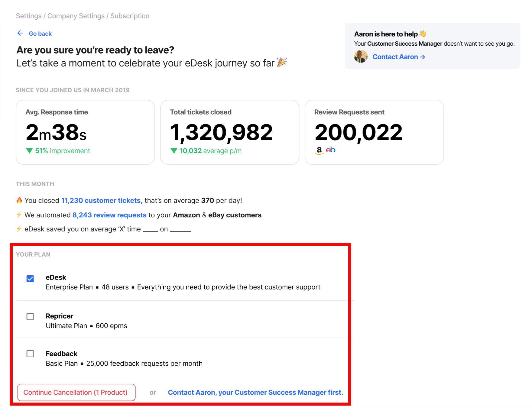This screenshot has height=408, width=532.
Task: Click the Contact Aaron link
Action: (x=399, y=57)
